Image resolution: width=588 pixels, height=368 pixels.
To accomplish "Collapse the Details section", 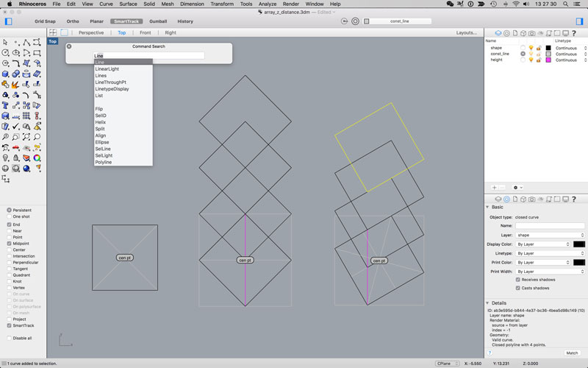I will coord(487,303).
